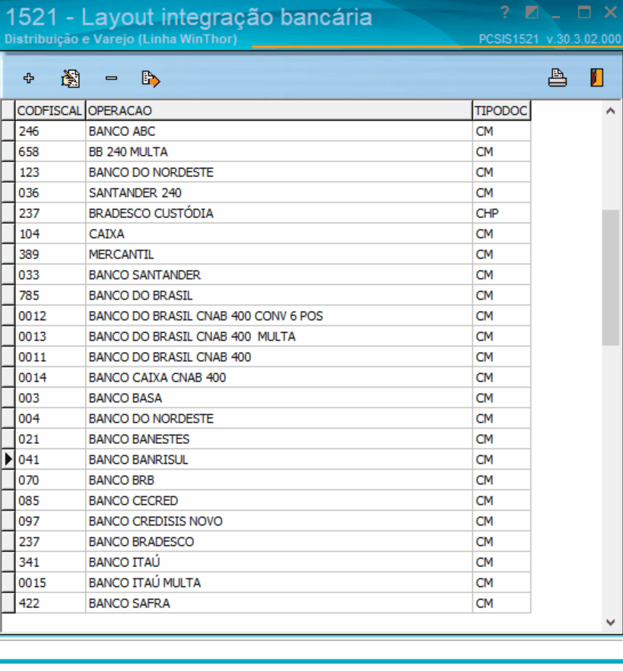
Task: Click row selector beside BANCO ABC
Action: 8,132
